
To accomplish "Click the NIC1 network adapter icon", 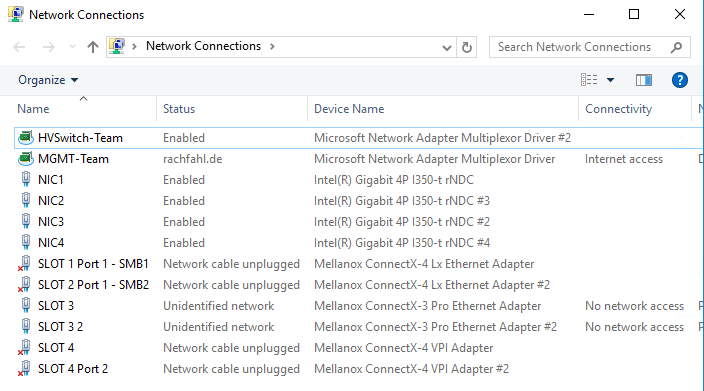I will pyautogui.click(x=26, y=180).
